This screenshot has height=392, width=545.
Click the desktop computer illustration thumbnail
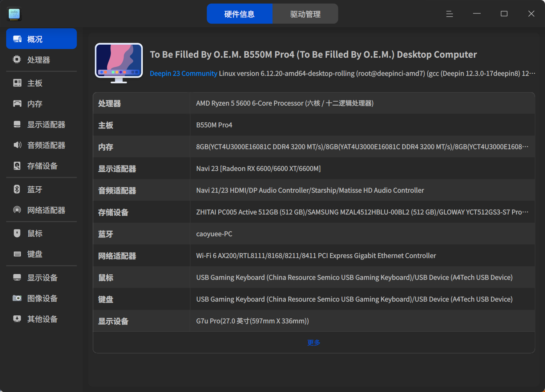coord(119,63)
